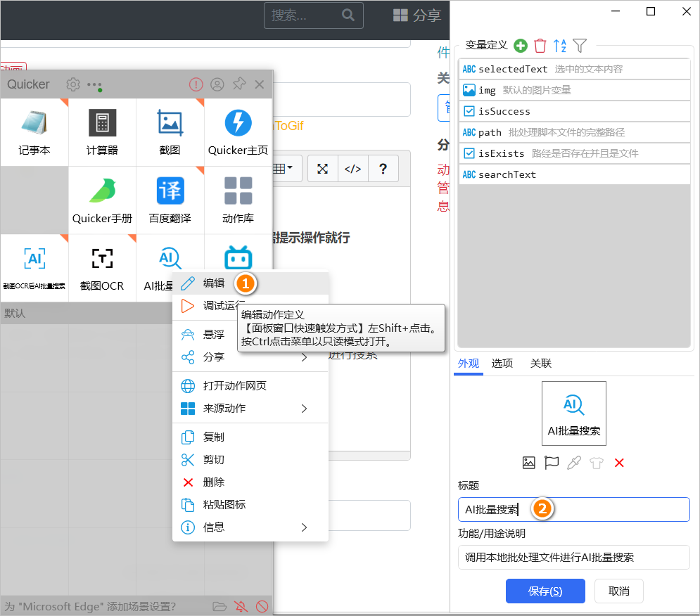This screenshot has width=700, height=616.
Task: Click the web page search box
Action: click(313, 15)
